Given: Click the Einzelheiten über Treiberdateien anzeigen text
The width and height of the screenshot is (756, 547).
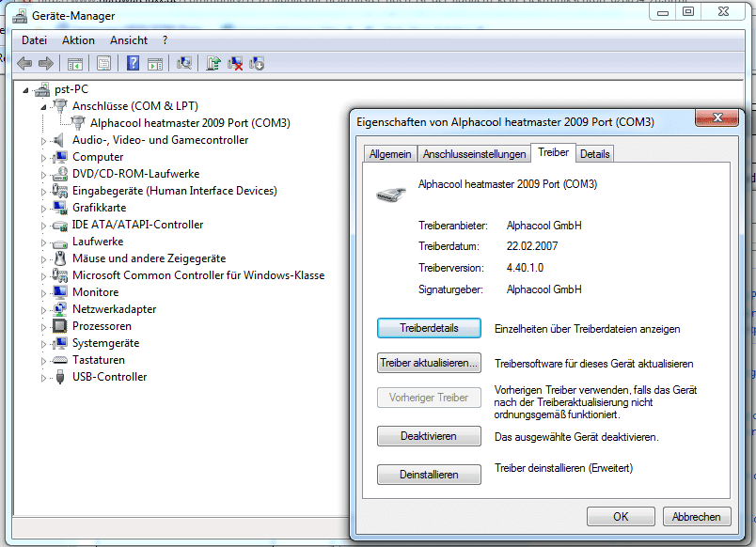Looking at the screenshot, I should tap(588, 329).
